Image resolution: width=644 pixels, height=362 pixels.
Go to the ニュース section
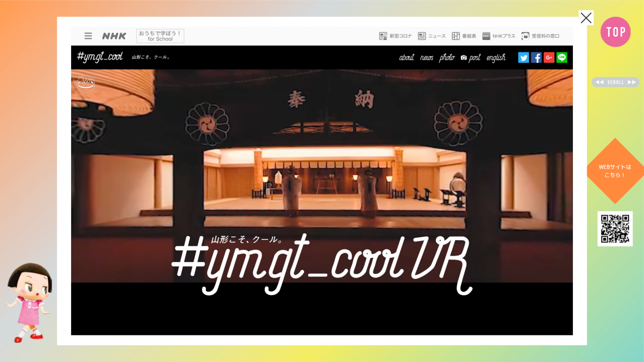click(x=432, y=36)
